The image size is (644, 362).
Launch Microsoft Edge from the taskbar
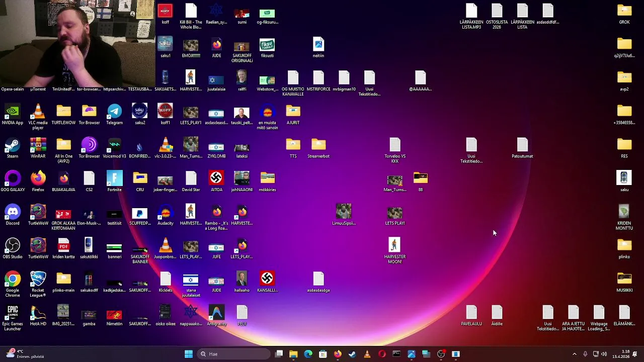point(308,354)
